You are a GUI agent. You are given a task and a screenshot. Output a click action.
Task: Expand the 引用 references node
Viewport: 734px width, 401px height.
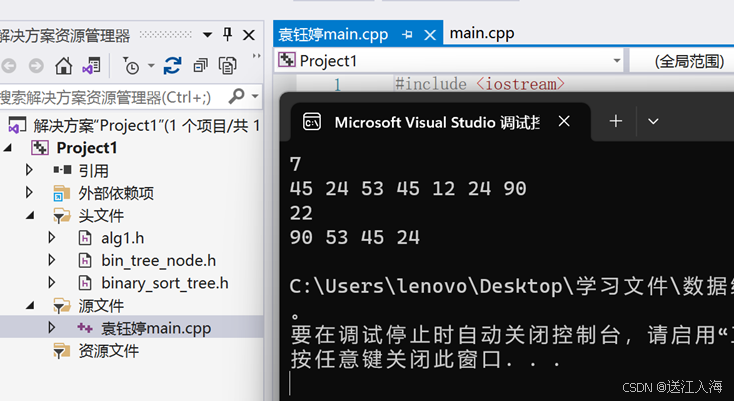click(29, 170)
